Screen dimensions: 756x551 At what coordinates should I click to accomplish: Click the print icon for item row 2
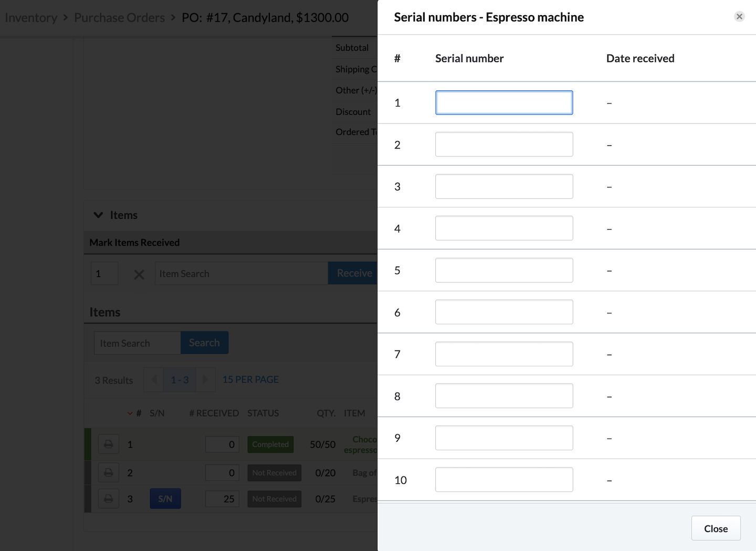[109, 473]
